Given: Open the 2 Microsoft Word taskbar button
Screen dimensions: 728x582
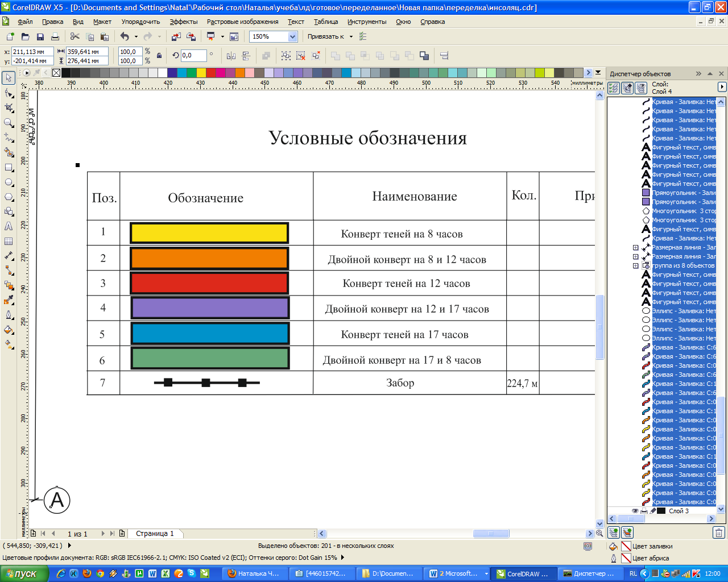Looking at the screenshot, I should [458, 573].
